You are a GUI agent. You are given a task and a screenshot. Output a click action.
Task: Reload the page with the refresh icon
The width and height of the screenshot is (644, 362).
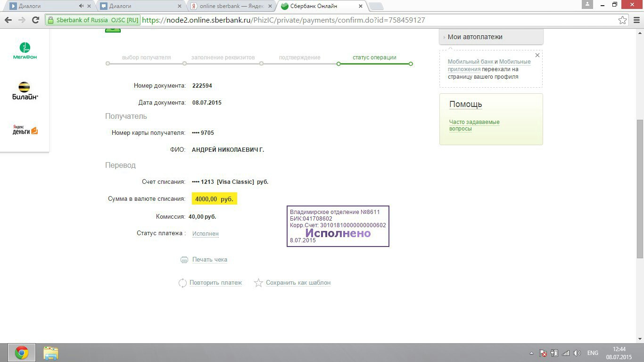[35, 20]
